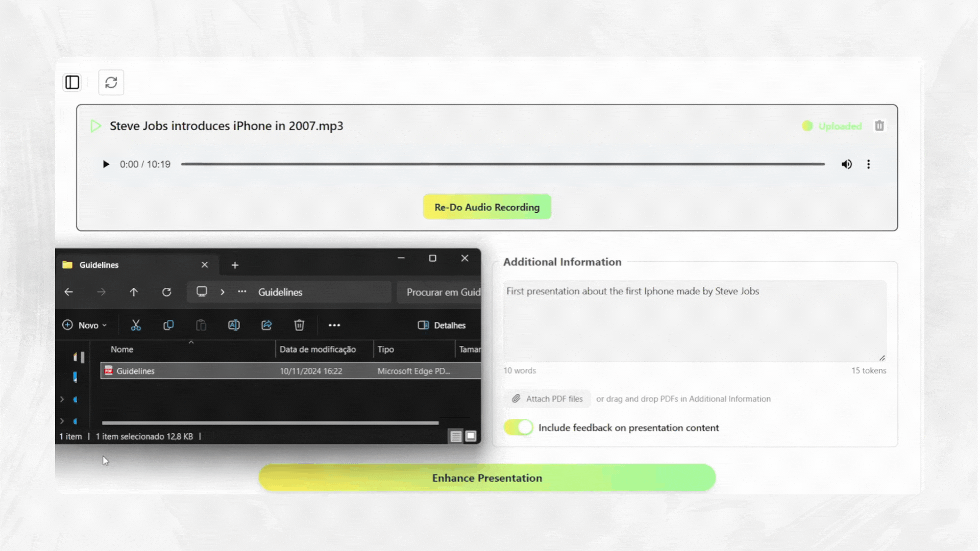The height and width of the screenshot is (551, 980).
Task: Click the Share icon in Explorer toolbar
Action: coord(266,325)
